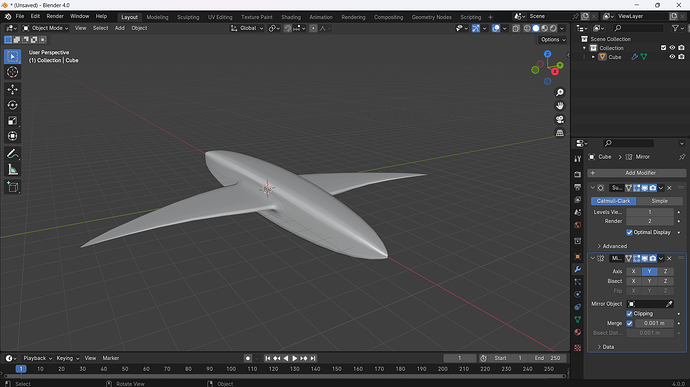Select the Transform tool
Screen dimensions: 690x387
coord(12,136)
